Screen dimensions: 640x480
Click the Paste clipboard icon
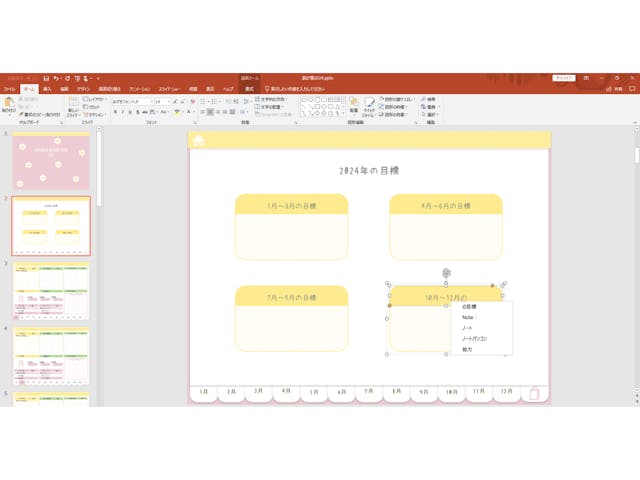pos(9,102)
